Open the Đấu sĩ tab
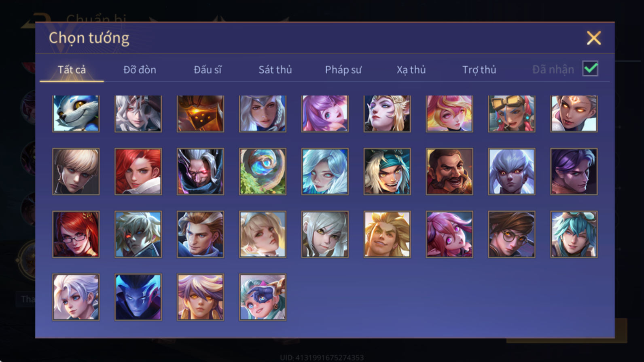The image size is (644, 362). 208,69
